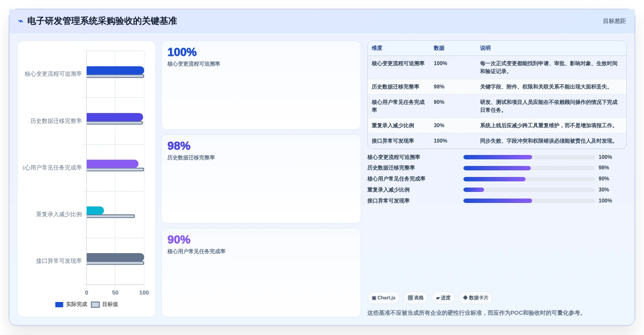Viewport: 644px width, 335px height.
Task: Click the 100% 核心变更流程可追溯率 data card
Action: (x=261, y=85)
